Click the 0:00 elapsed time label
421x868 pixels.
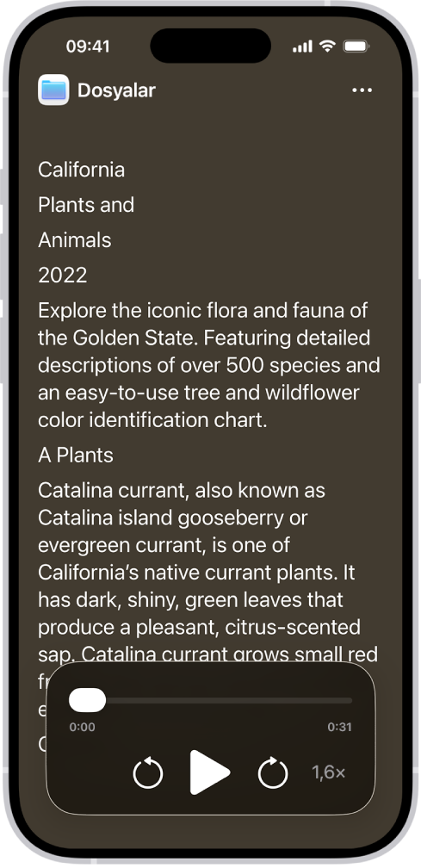[x=82, y=727]
